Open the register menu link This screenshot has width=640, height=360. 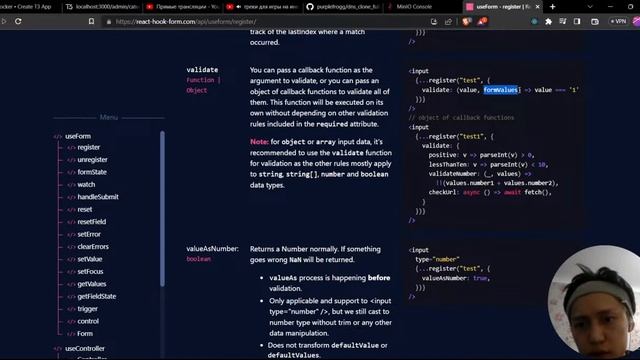89,147
